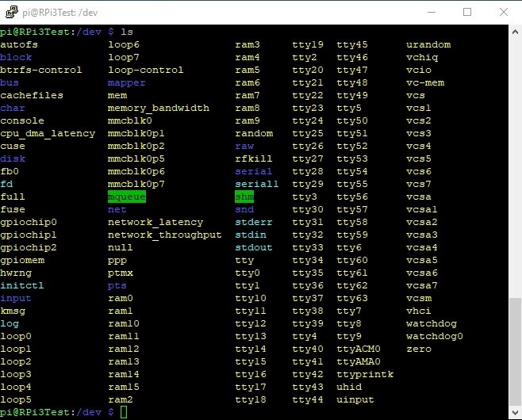Viewport: 522px width, 420px height.
Task: Click the green cursor at the bottom prompt
Action: tap(124, 413)
